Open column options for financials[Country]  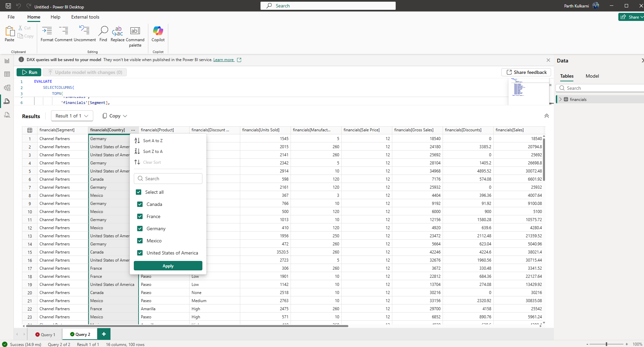(133, 130)
